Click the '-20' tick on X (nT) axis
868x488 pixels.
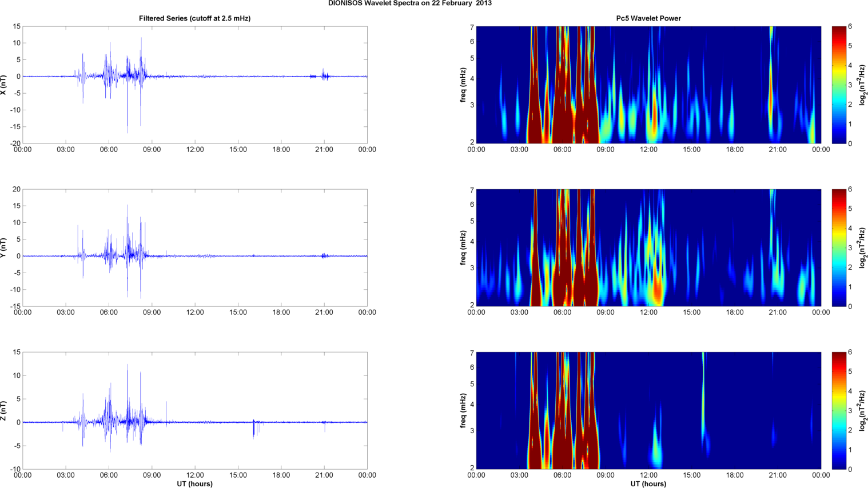14,143
